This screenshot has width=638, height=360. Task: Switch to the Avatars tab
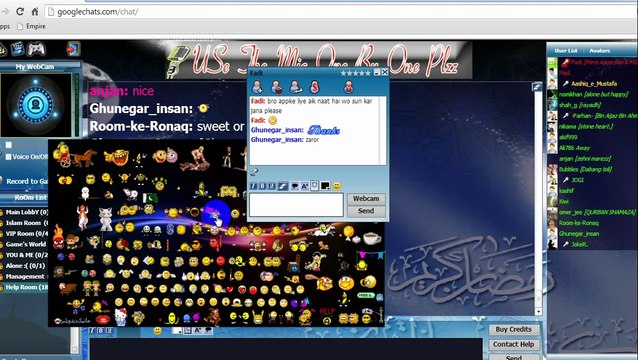599,50
